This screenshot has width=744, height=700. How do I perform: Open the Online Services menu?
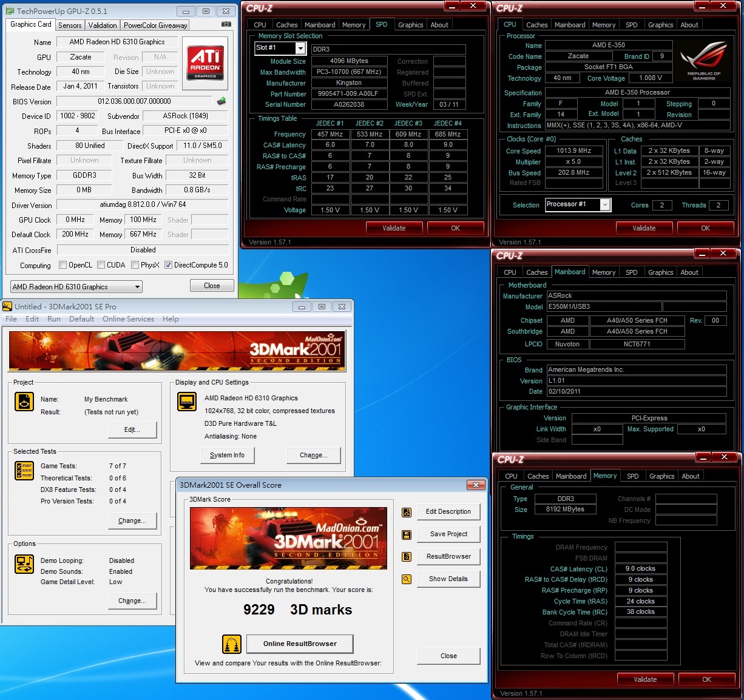coord(128,319)
